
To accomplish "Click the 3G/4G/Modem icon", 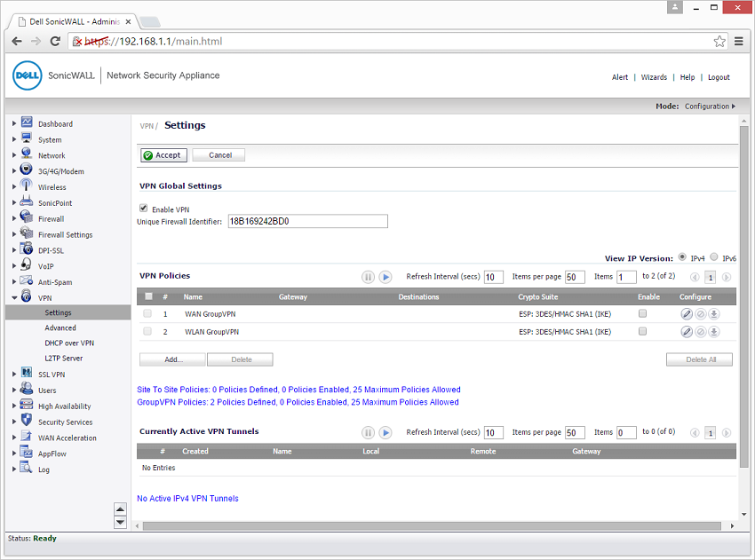I will [26, 170].
